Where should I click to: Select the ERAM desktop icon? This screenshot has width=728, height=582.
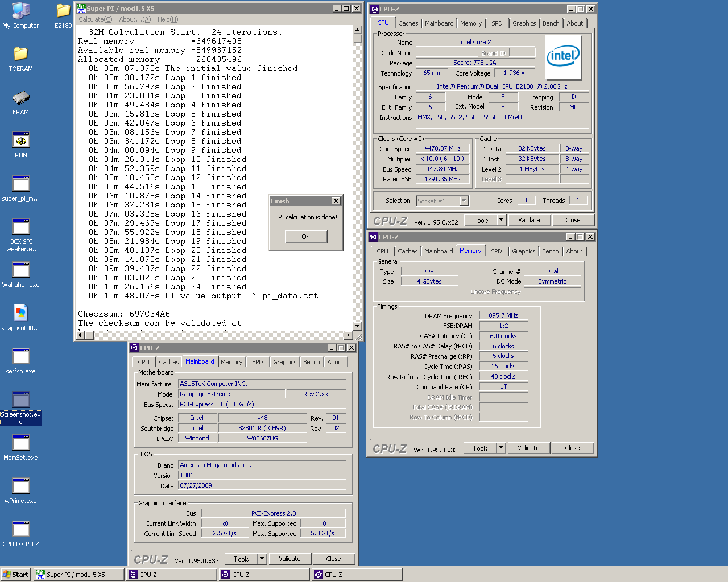pyautogui.click(x=20, y=102)
